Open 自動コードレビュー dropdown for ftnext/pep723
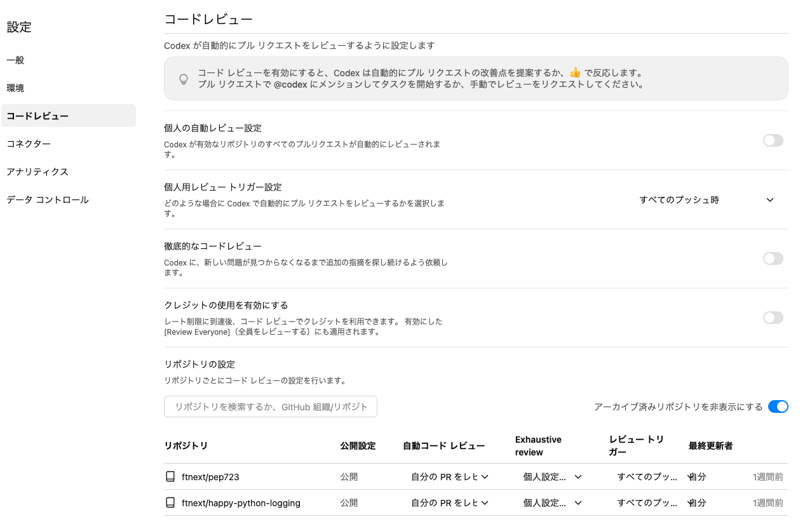This screenshot has height=531, width=812. (x=449, y=476)
